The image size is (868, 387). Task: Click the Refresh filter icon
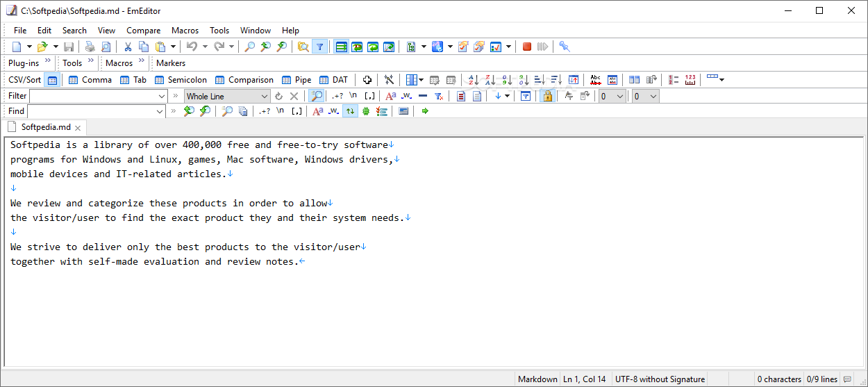[278, 97]
